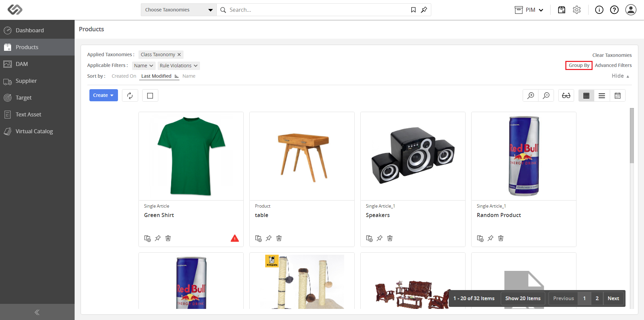
Task: Open Speakers product thumbnail
Action: 413,156
